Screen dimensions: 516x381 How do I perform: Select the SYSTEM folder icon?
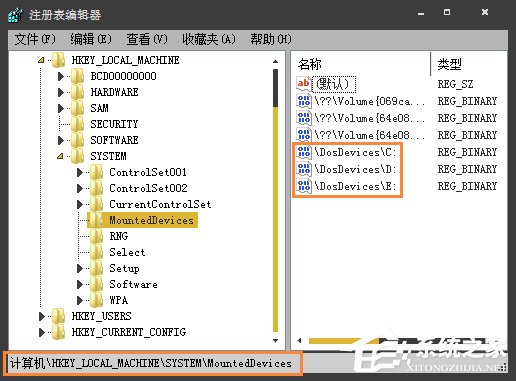(78, 156)
